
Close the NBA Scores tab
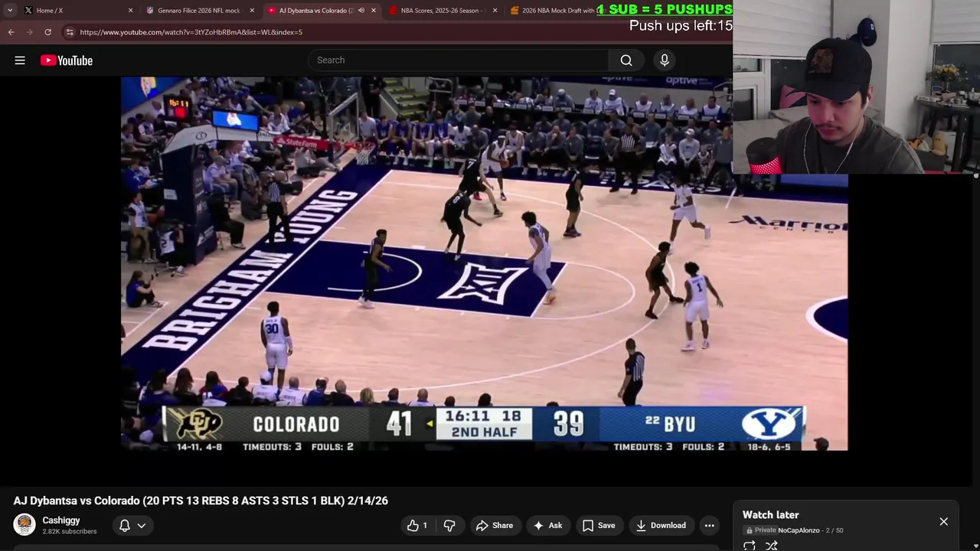(495, 10)
